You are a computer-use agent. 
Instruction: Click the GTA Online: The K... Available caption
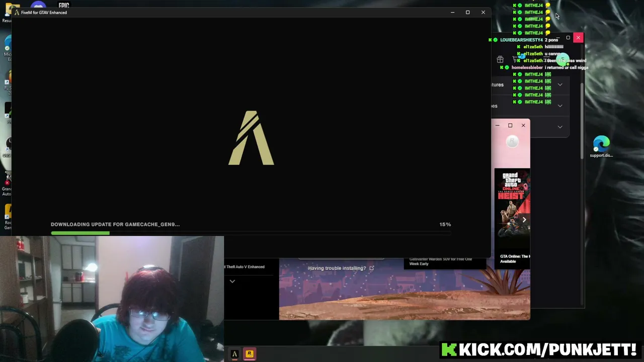515,259
